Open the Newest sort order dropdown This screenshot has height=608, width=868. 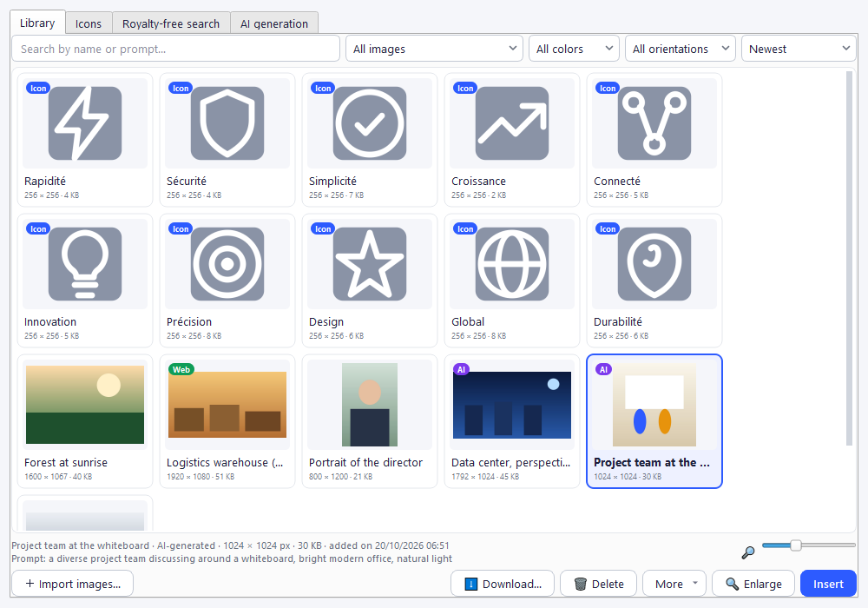click(799, 49)
